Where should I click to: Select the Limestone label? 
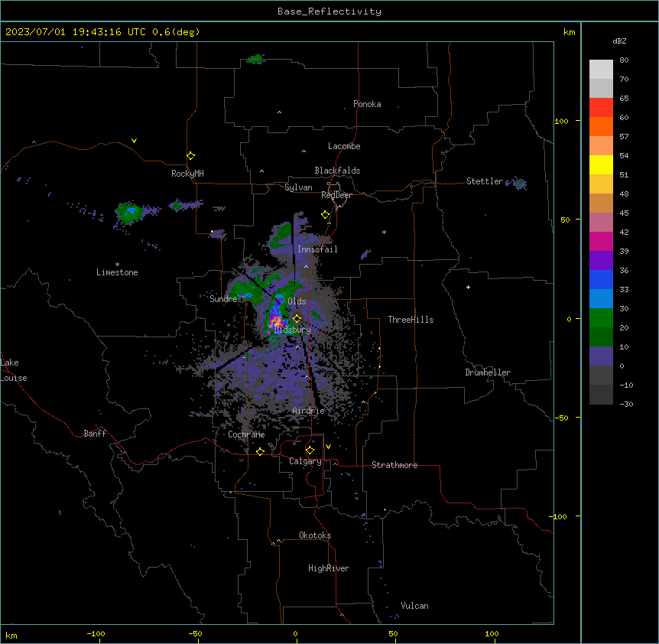click(x=117, y=272)
